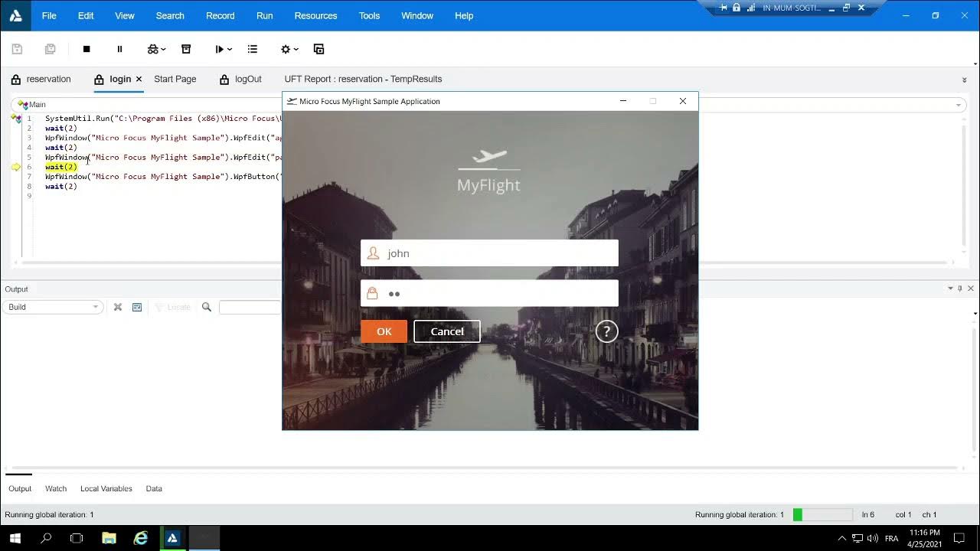Switch to the Start Page tab

(175, 79)
